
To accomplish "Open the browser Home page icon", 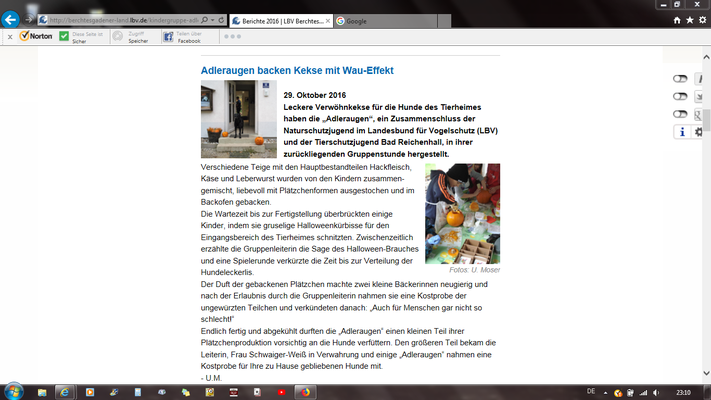I will (x=677, y=20).
